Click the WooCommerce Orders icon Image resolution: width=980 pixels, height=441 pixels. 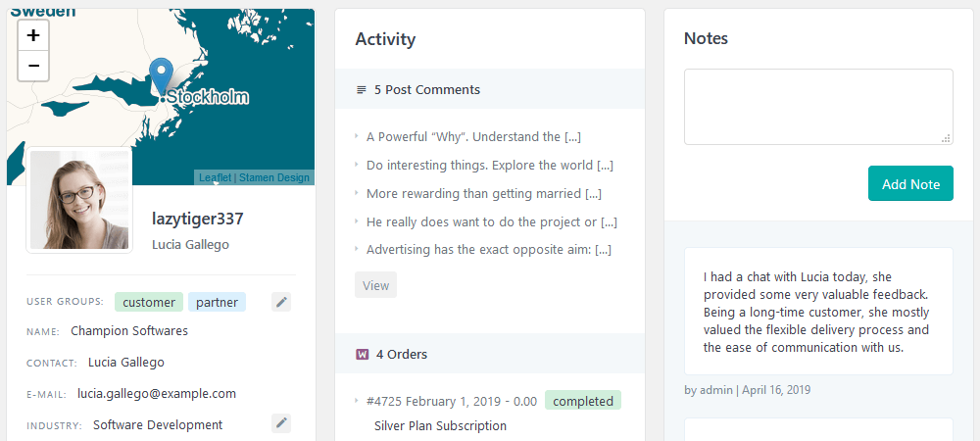[x=362, y=354]
